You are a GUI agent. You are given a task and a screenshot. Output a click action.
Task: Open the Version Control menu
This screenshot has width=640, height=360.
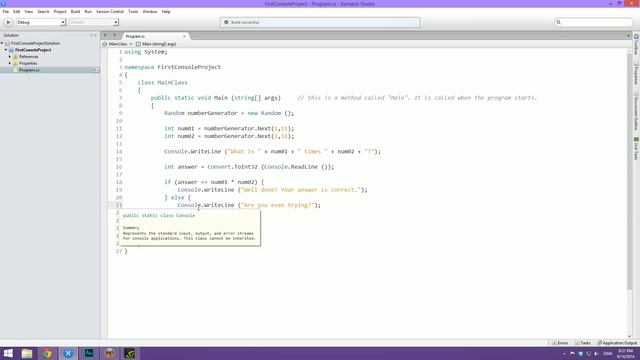coord(110,12)
